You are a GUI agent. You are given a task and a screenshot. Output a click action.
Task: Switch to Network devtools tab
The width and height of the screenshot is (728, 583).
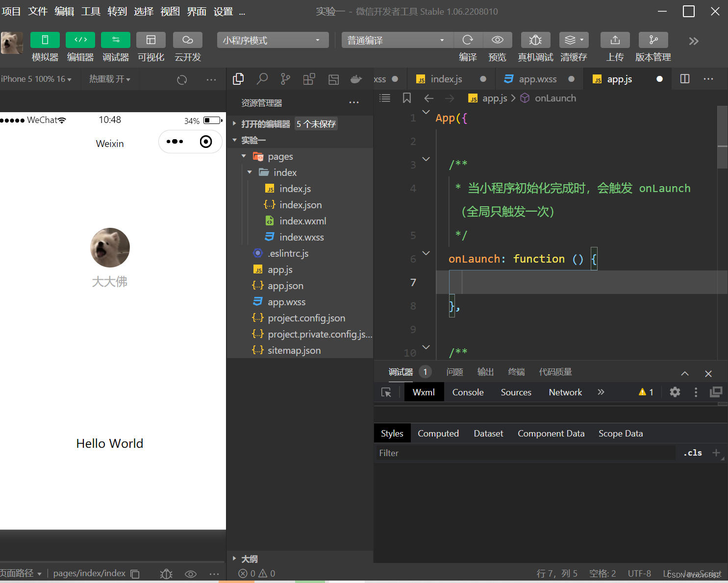pyautogui.click(x=565, y=392)
